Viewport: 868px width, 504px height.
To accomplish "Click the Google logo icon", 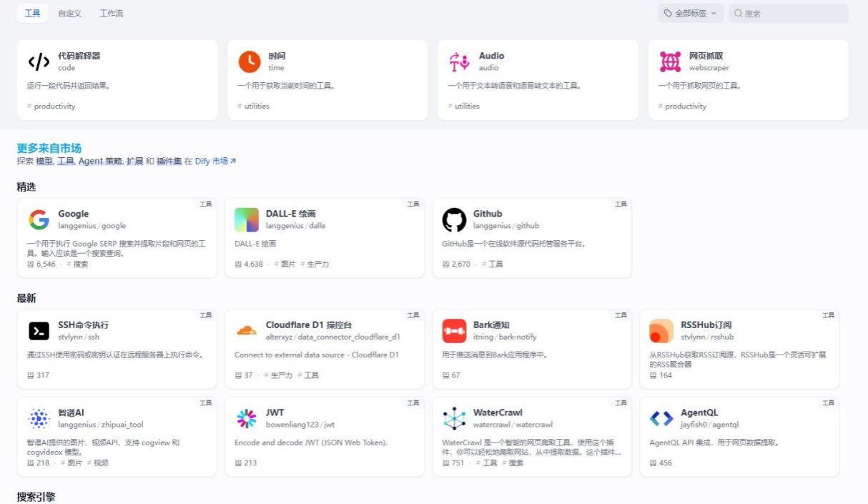I will 39,220.
